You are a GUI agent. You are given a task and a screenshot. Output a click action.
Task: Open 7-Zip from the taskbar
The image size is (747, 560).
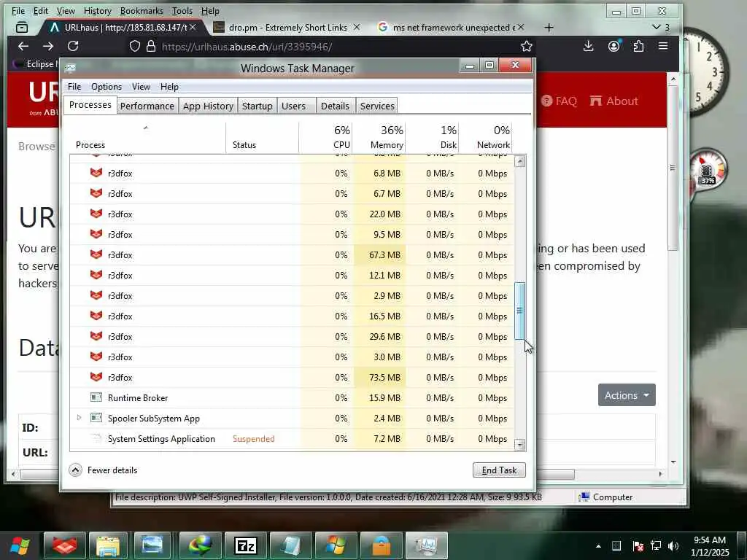[245, 545]
